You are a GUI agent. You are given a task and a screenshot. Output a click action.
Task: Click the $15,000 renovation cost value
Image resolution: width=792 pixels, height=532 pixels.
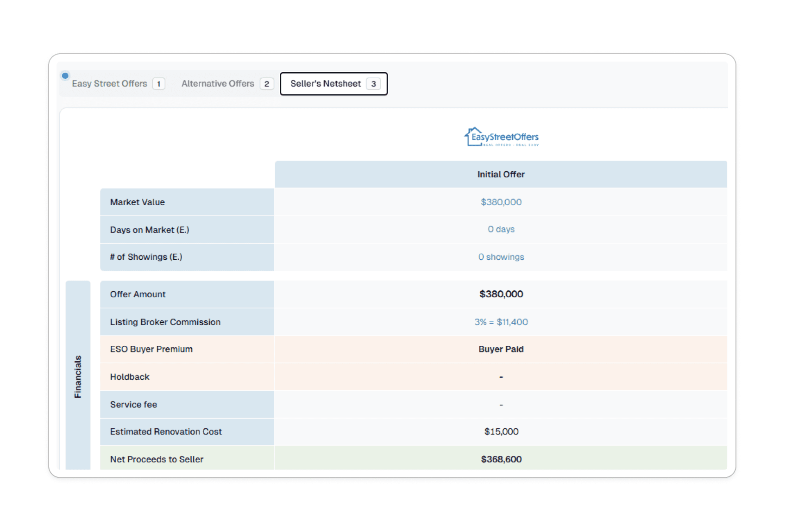(x=501, y=432)
